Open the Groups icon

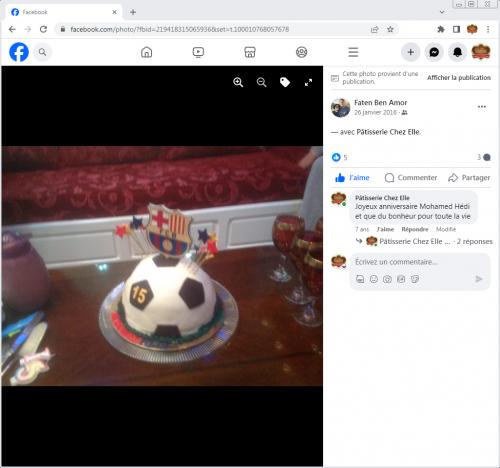(302, 52)
